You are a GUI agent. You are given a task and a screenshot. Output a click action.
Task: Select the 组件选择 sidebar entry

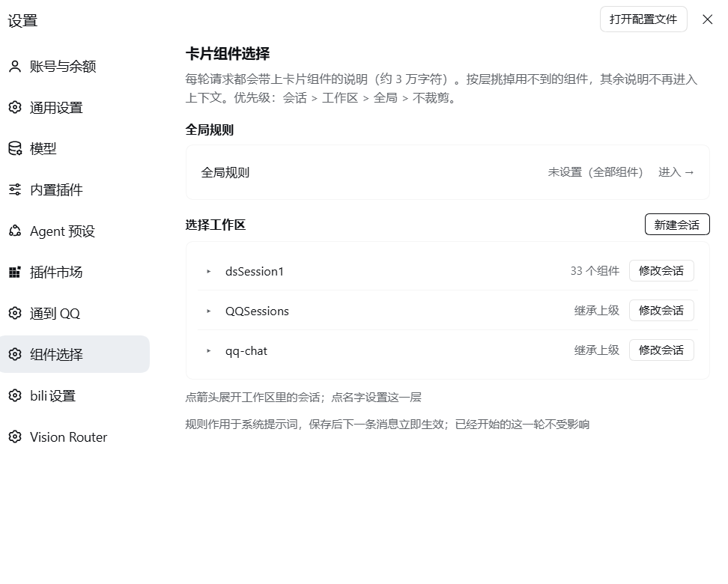[74, 354]
